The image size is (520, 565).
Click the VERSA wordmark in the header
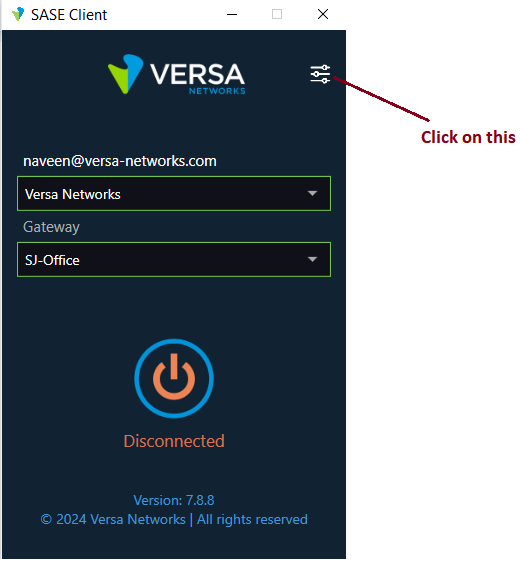(x=197, y=74)
